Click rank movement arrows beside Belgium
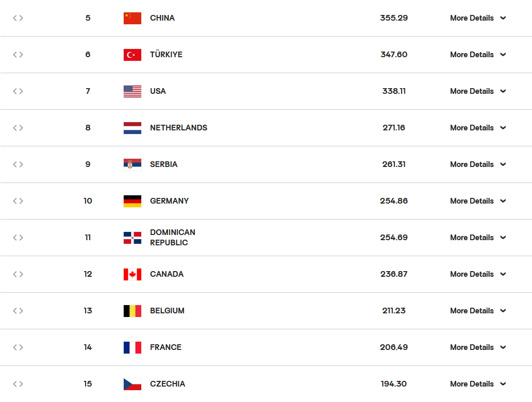 [x=18, y=311]
